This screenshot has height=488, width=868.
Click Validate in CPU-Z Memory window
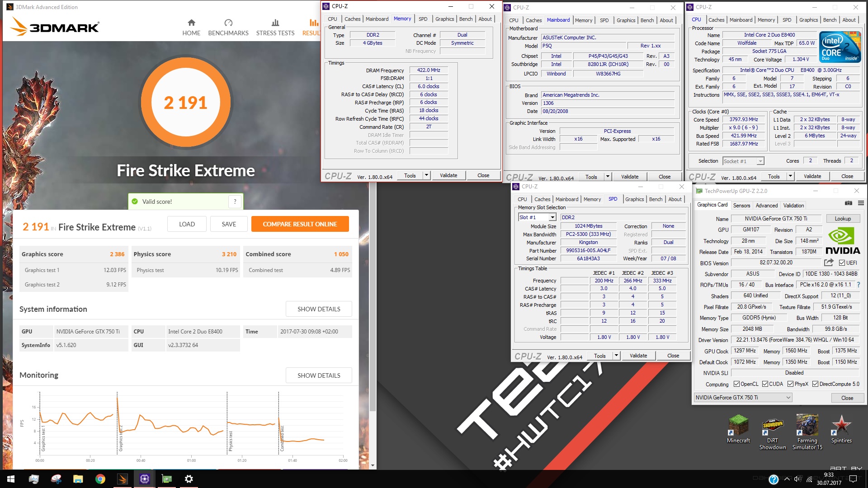click(448, 175)
